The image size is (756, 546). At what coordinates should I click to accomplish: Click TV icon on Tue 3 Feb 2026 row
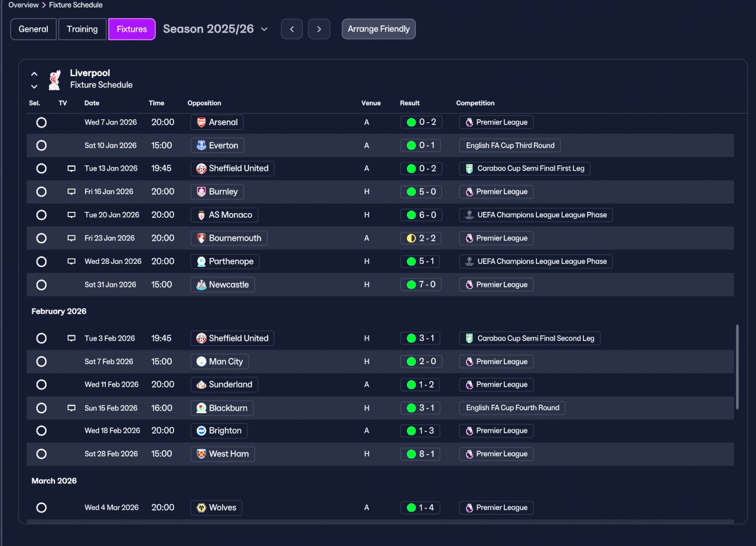71,338
